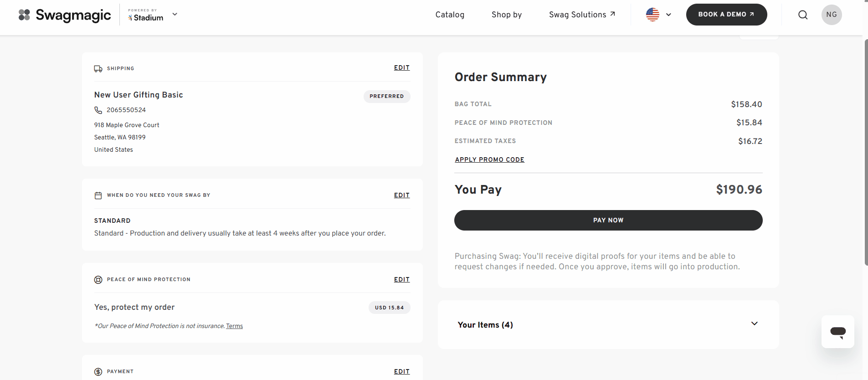Click the Peace of Mind lifebuoy icon
This screenshot has height=380, width=868.
[x=98, y=280]
